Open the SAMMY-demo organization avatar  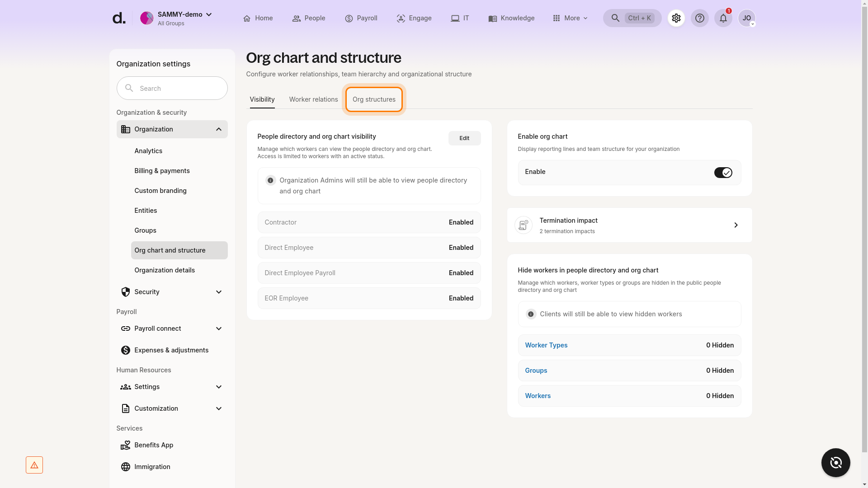[x=146, y=18]
